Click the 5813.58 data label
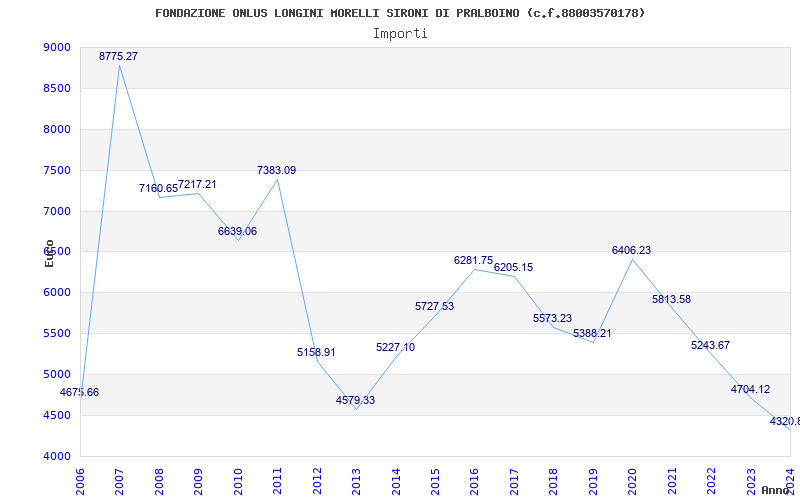800x500 pixels. pos(671,299)
